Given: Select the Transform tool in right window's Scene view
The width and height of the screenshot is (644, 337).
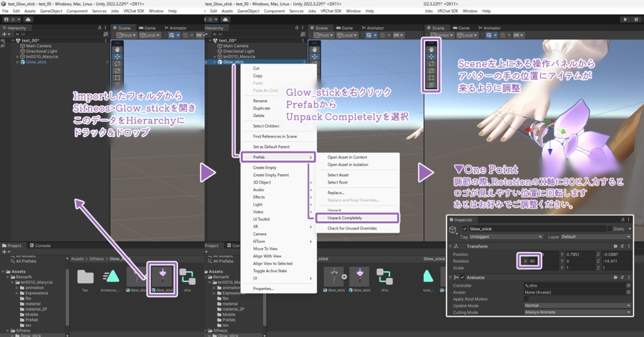Looking at the screenshot, I should 431,84.
